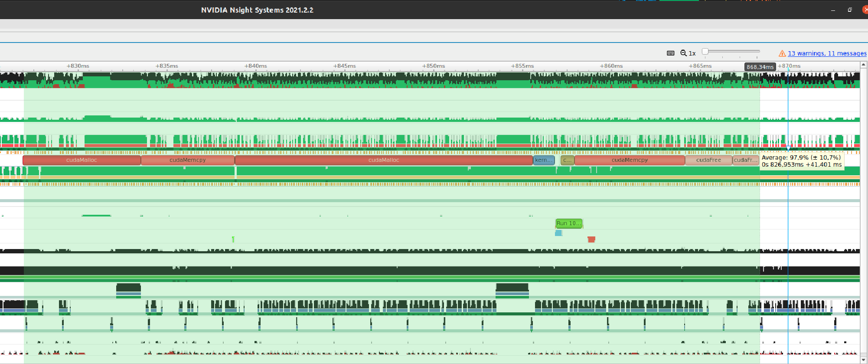Select the blue kern... launch block
This screenshot has width=868, height=364.
point(544,160)
